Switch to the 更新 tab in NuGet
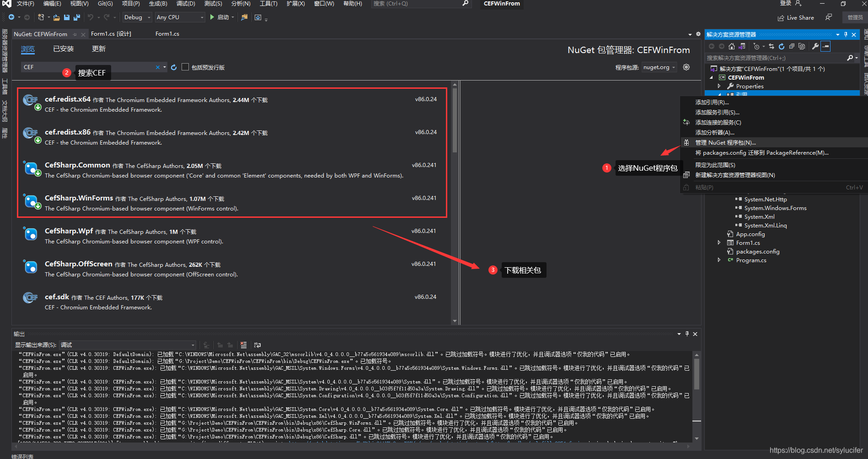868x459 pixels. click(x=98, y=49)
